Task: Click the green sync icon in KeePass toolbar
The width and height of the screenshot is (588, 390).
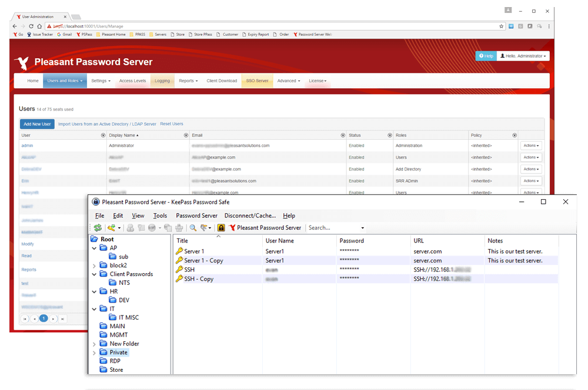Action: click(98, 228)
